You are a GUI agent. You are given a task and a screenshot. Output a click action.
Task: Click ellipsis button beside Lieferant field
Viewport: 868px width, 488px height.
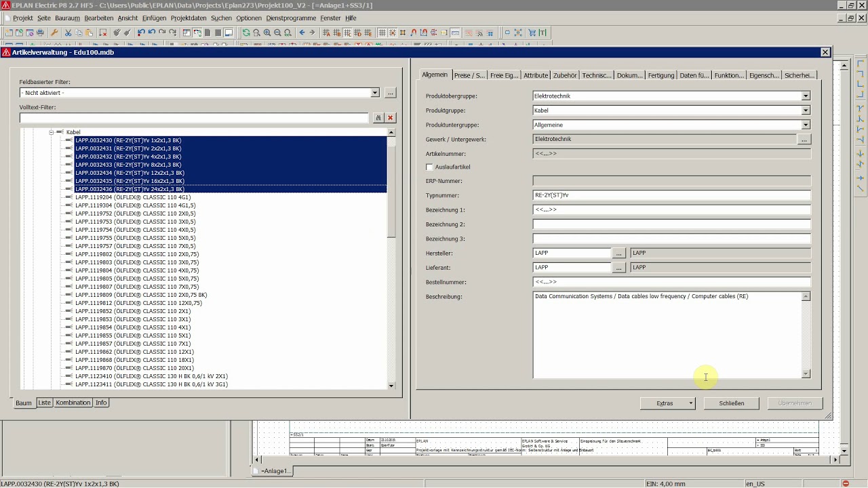[618, 268]
